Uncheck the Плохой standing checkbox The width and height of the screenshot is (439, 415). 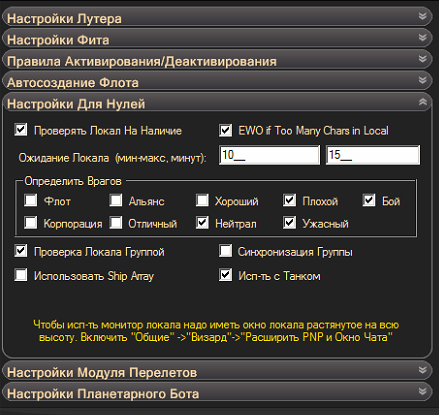289,200
